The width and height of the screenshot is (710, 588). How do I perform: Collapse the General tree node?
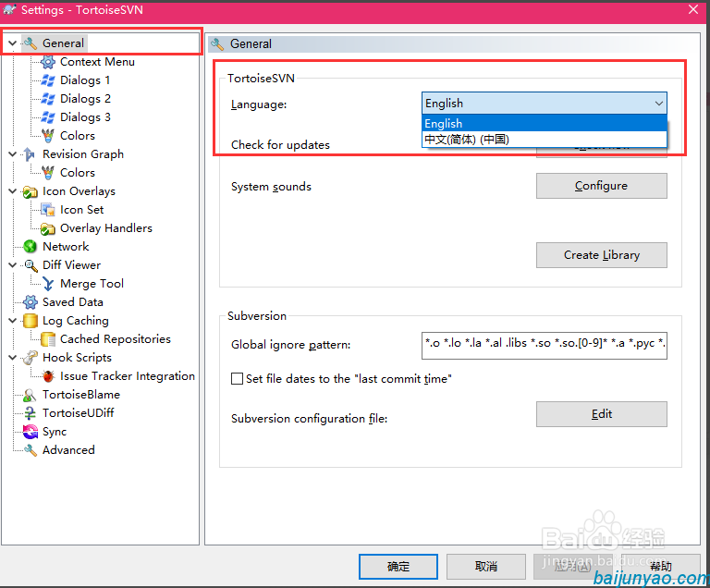pos(13,43)
